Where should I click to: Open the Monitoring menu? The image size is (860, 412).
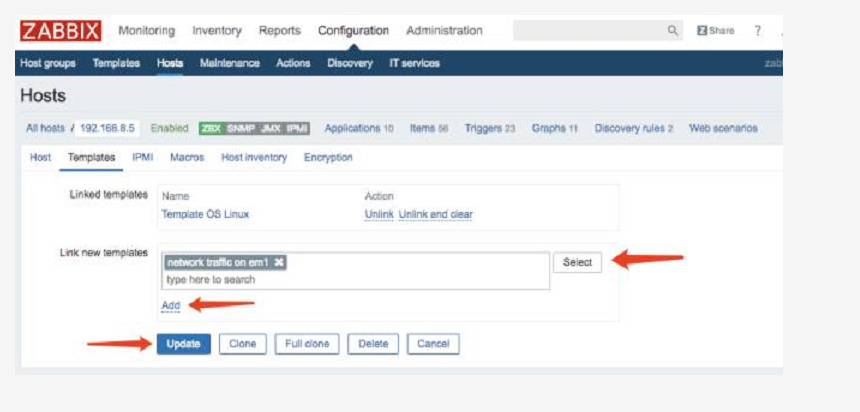click(146, 31)
